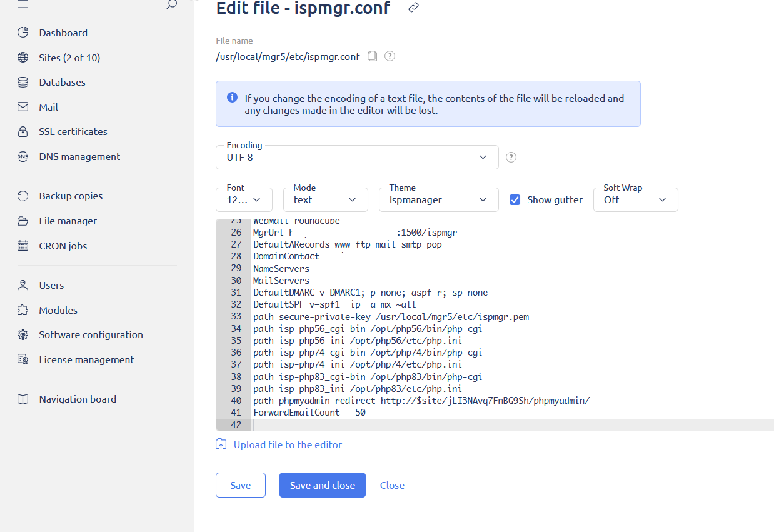774x532 pixels.
Task: Click the SSL certificates lock icon
Action: 23,132
